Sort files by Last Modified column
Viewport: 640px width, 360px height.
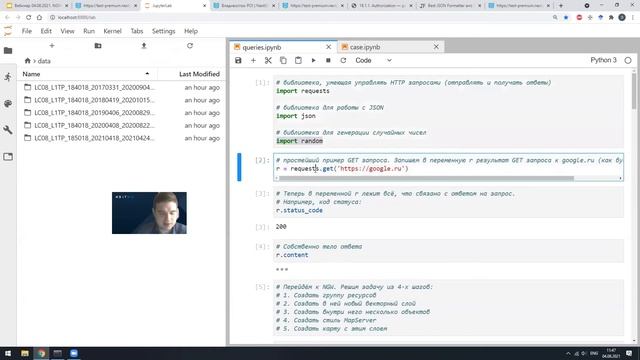[191, 74]
